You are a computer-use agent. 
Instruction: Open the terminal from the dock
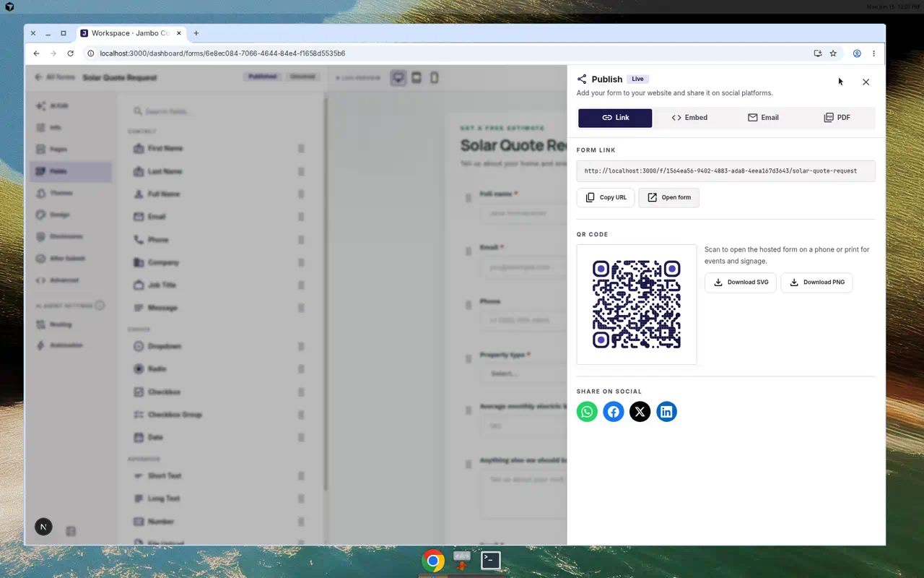(491, 560)
